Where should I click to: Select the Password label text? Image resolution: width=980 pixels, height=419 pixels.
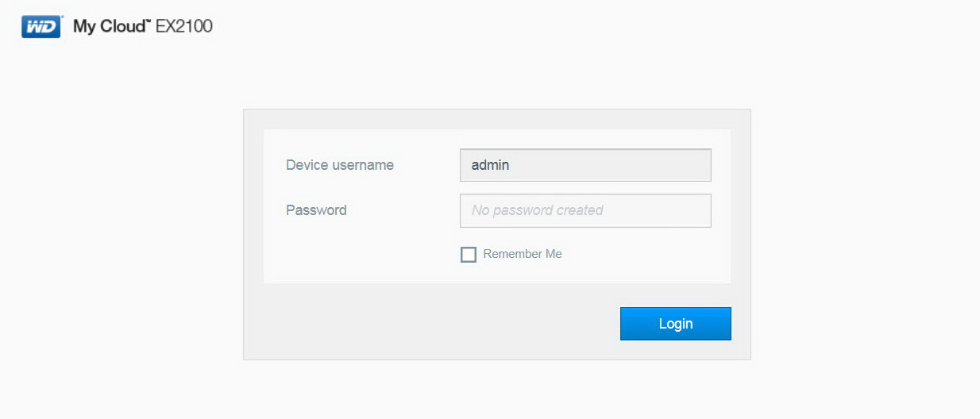316,210
